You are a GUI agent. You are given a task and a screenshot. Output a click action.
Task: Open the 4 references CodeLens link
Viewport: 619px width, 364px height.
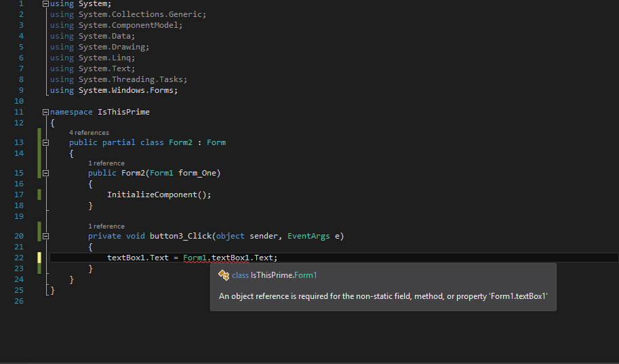point(89,133)
